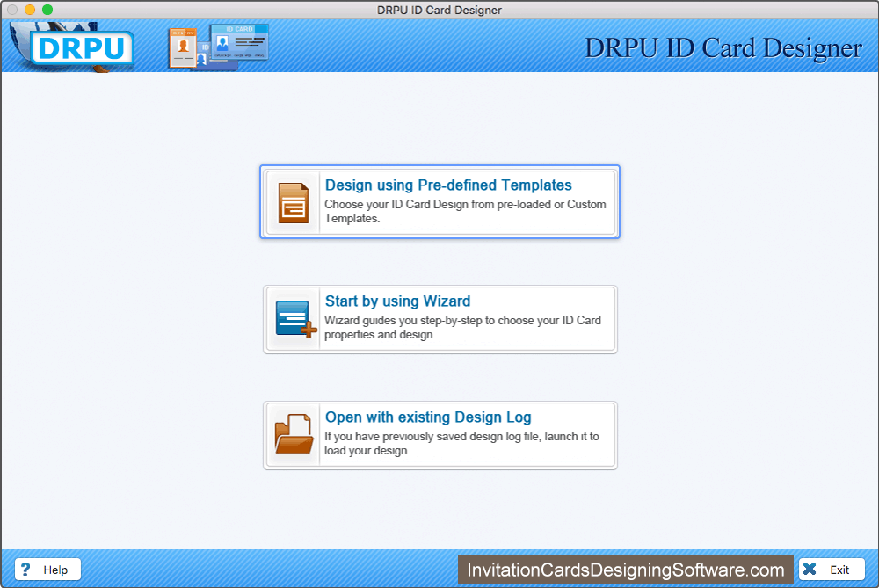The height and width of the screenshot is (588, 879).
Task: Click the question mark Help icon
Action: (25, 570)
